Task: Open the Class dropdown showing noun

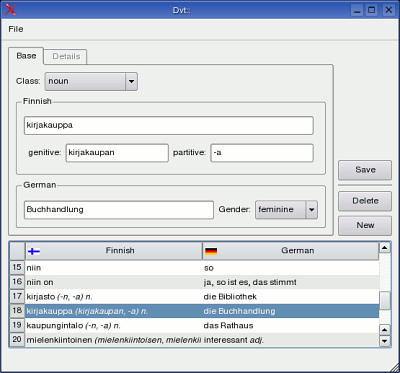Action: point(91,81)
